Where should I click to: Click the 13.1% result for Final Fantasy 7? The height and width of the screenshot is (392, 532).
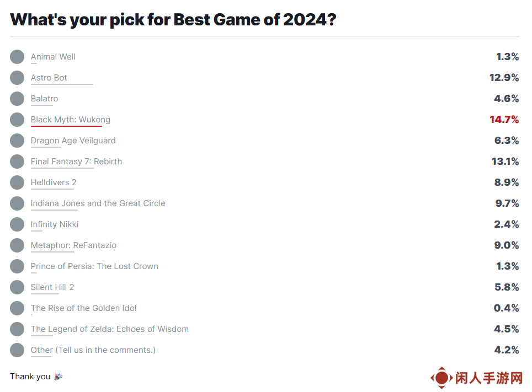[x=505, y=162]
